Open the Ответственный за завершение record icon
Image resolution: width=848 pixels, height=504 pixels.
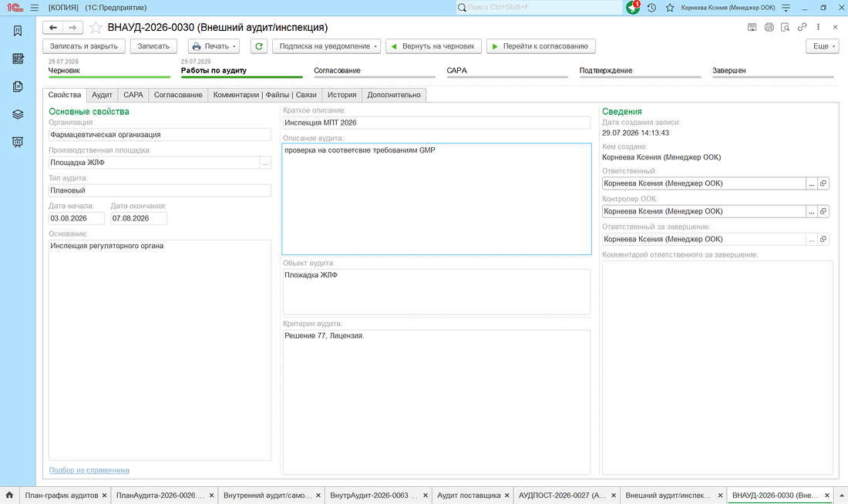tap(823, 239)
